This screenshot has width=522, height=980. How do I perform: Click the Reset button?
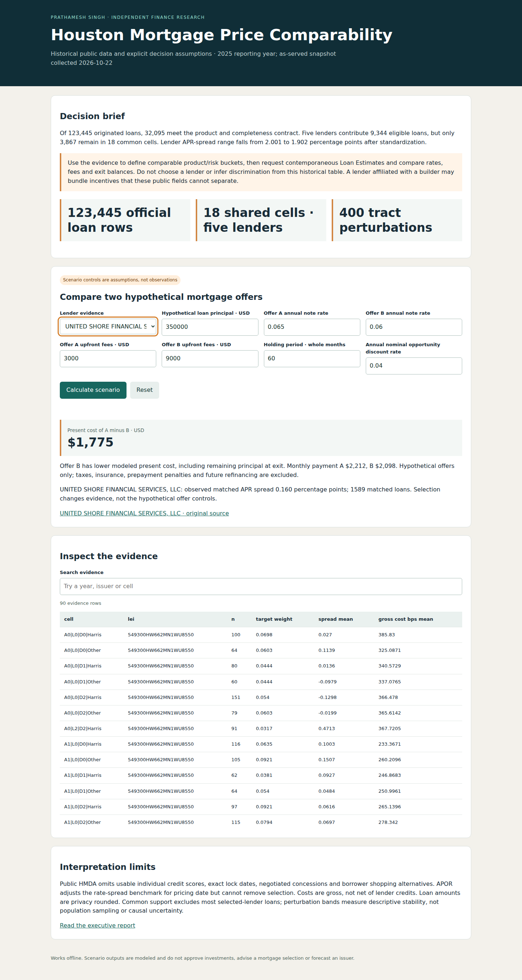coord(144,390)
